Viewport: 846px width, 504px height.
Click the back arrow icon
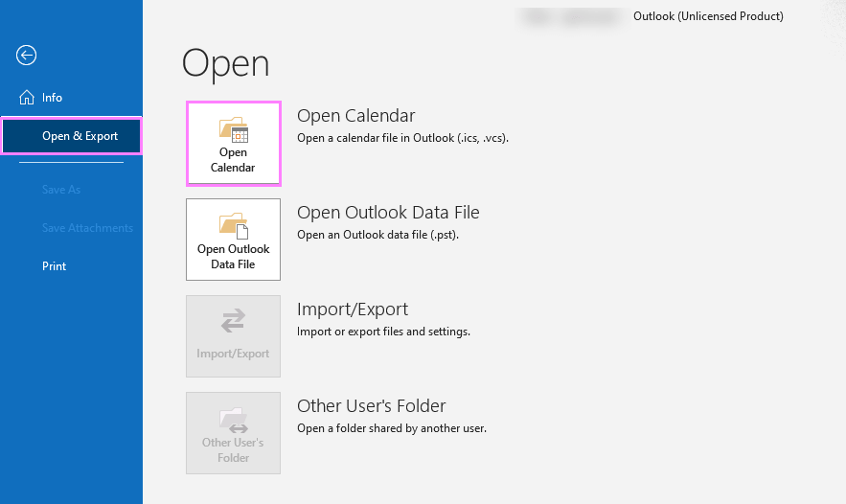pyautogui.click(x=26, y=55)
